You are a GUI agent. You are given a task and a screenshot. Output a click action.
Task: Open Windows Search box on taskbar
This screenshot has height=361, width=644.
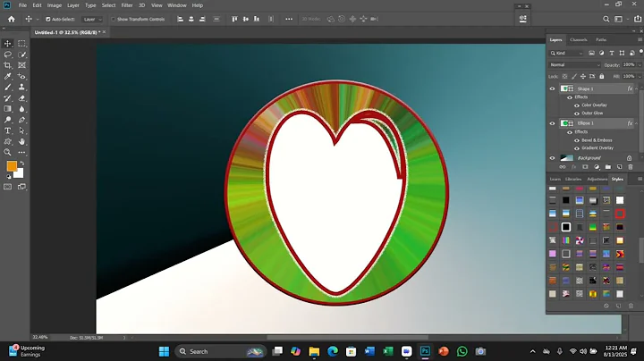tap(221, 351)
